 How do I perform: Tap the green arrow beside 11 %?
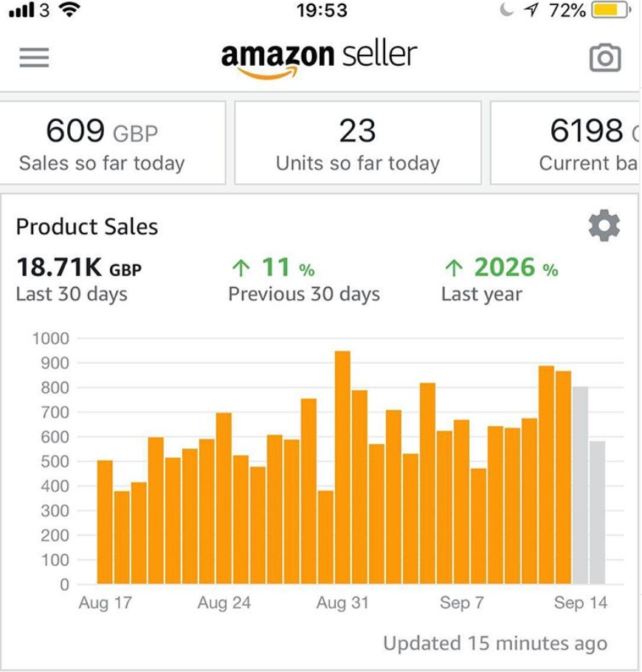241,268
